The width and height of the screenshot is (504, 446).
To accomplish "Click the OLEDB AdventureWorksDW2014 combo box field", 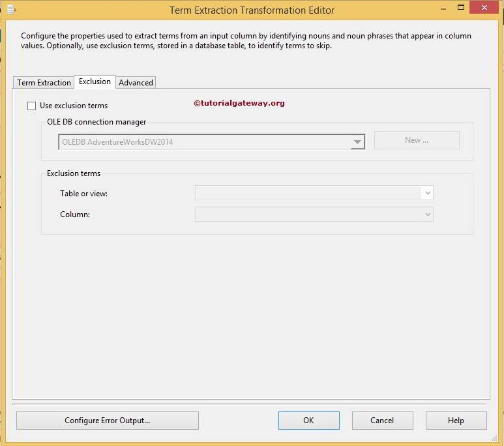I will (x=211, y=142).
